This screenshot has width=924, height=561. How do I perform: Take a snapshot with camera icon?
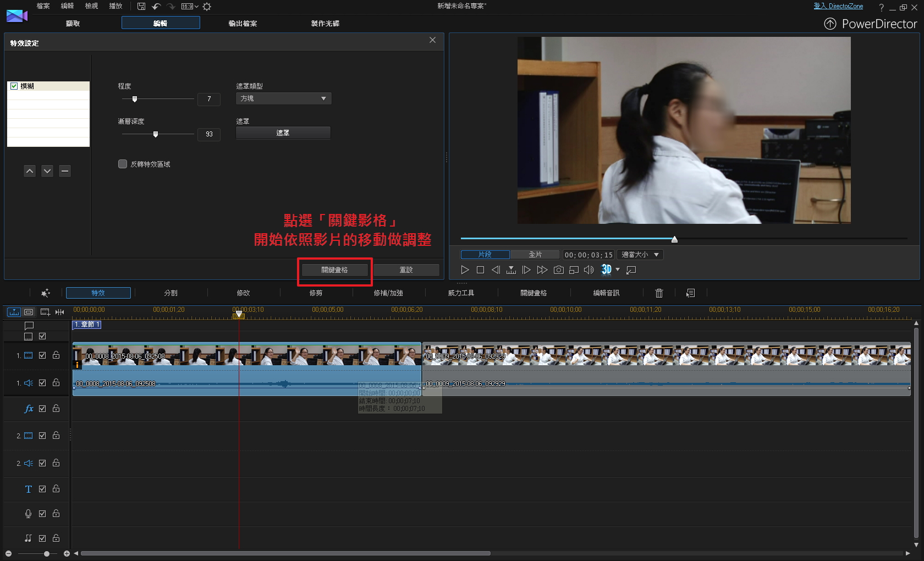coord(558,270)
